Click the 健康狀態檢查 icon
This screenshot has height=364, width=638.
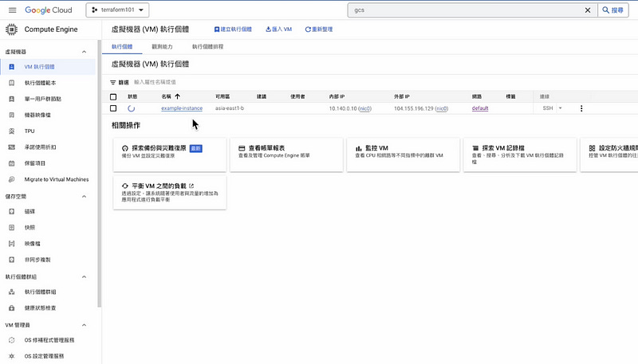11,308
